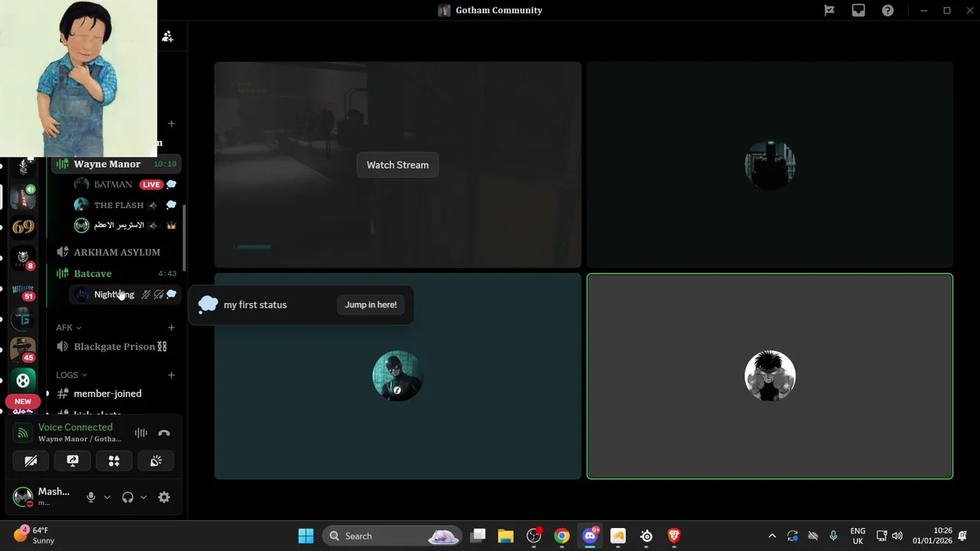Open File Explorer from the taskbar
Screen dimensions: 980x551
(x=505, y=536)
